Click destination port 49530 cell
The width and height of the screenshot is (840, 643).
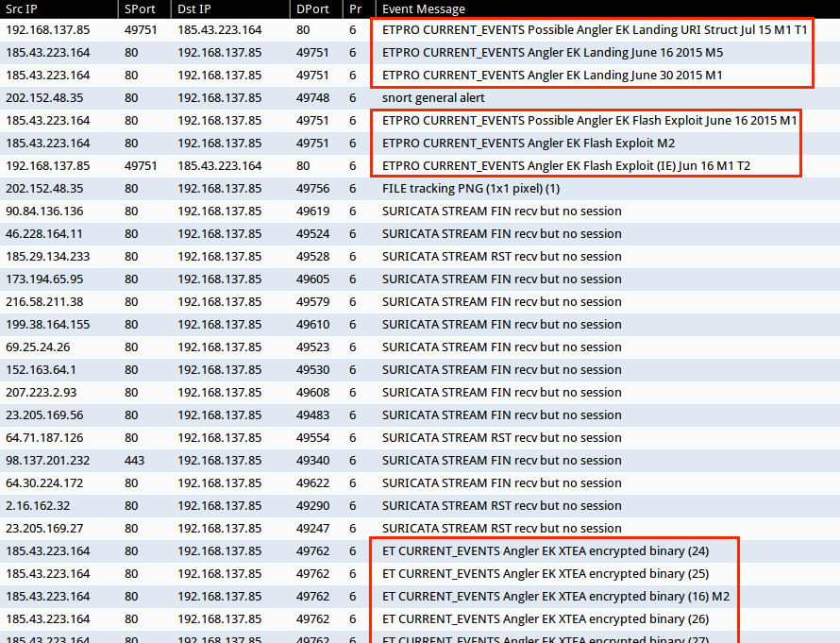[312, 370]
